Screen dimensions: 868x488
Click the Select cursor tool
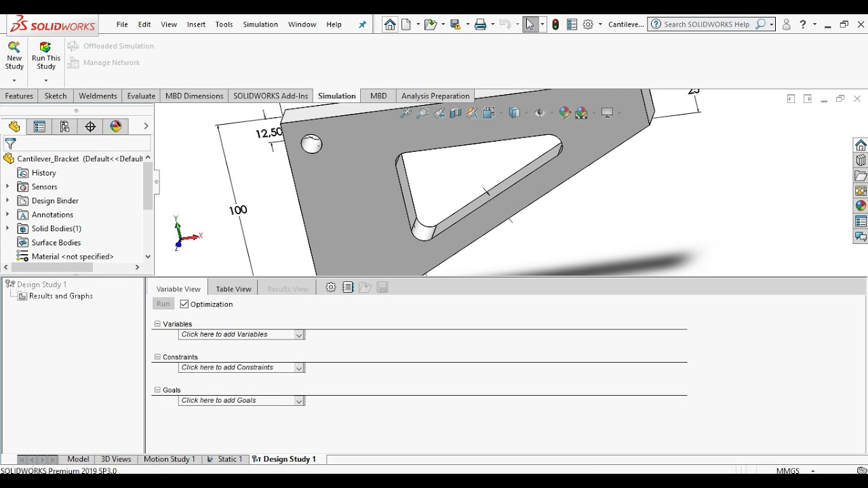tap(530, 24)
